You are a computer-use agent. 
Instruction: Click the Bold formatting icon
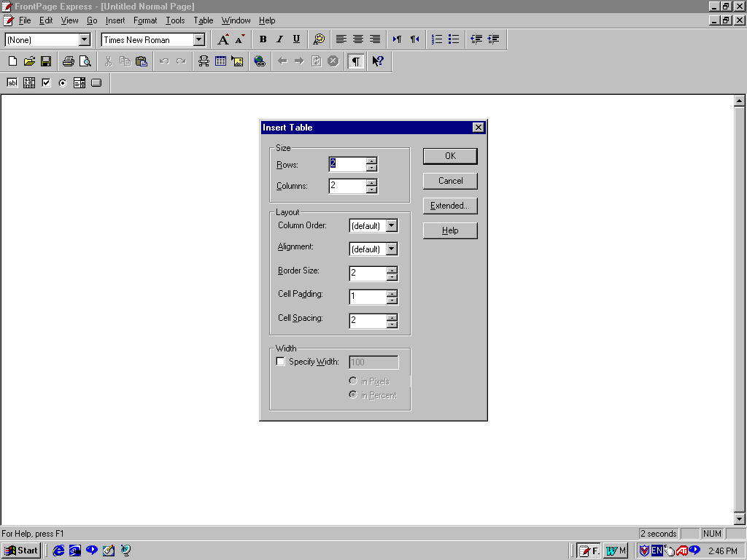263,39
